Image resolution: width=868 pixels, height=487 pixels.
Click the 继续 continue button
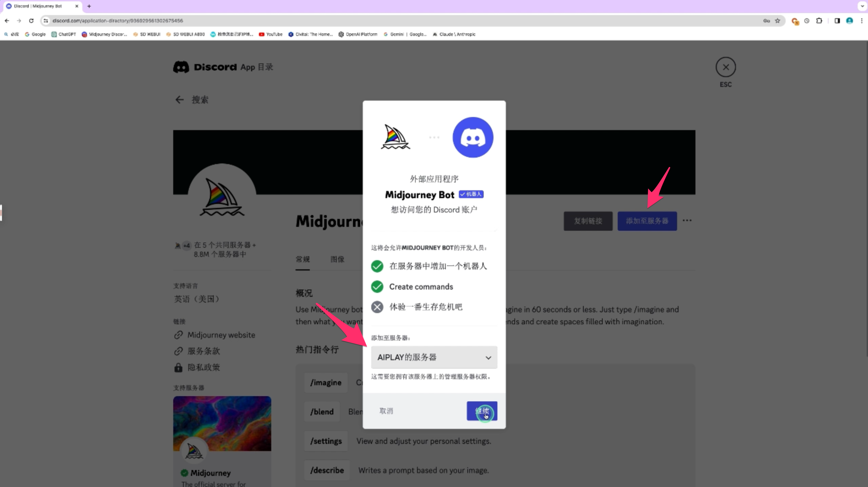click(482, 411)
